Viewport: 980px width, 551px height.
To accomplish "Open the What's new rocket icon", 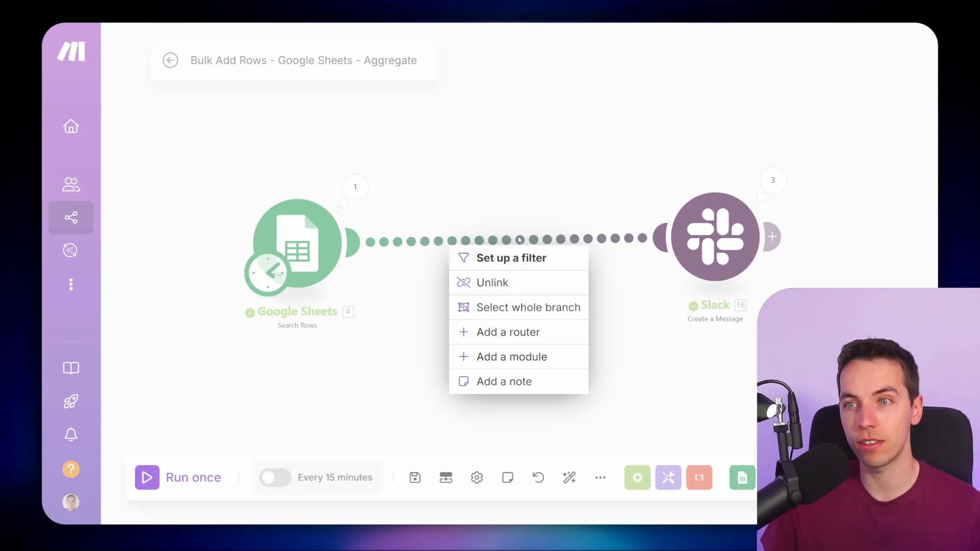I will [71, 402].
